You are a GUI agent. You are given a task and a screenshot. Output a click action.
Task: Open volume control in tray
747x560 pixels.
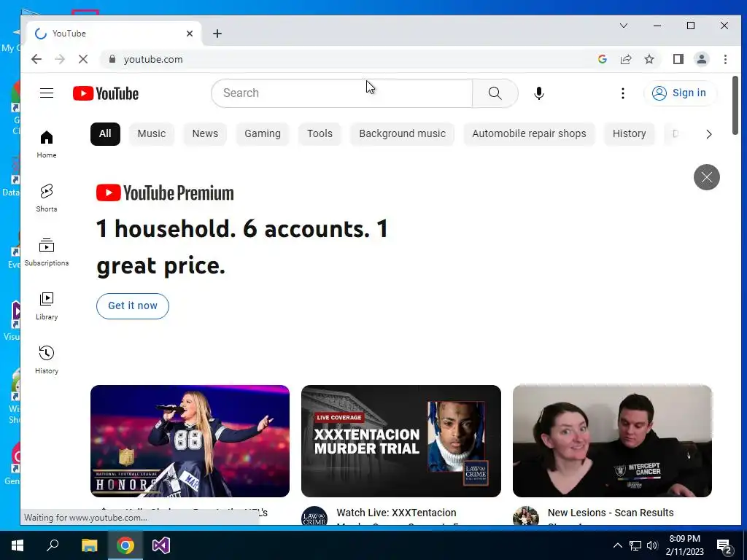pos(653,545)
